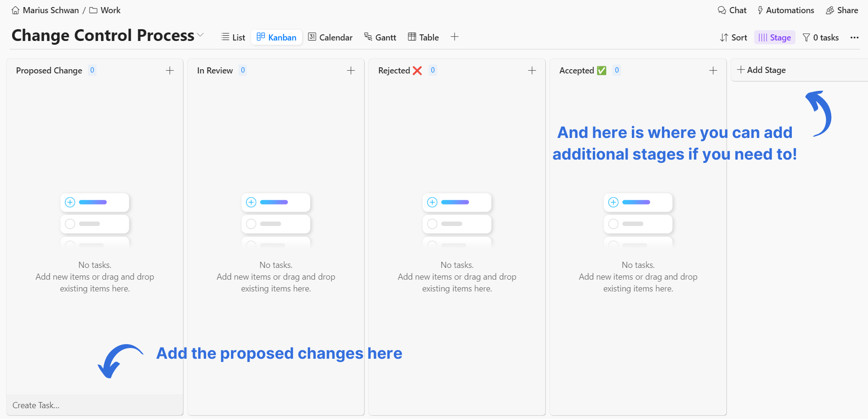Screen dimensions: 868x419
Task: Open the Work folder breadcrumb
Action: [x=110, y=10]
